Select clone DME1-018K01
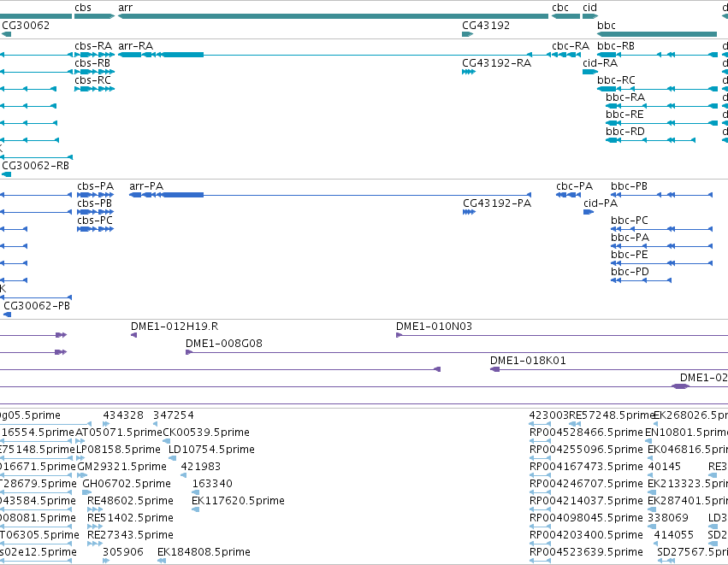 [x=609, y=369]
